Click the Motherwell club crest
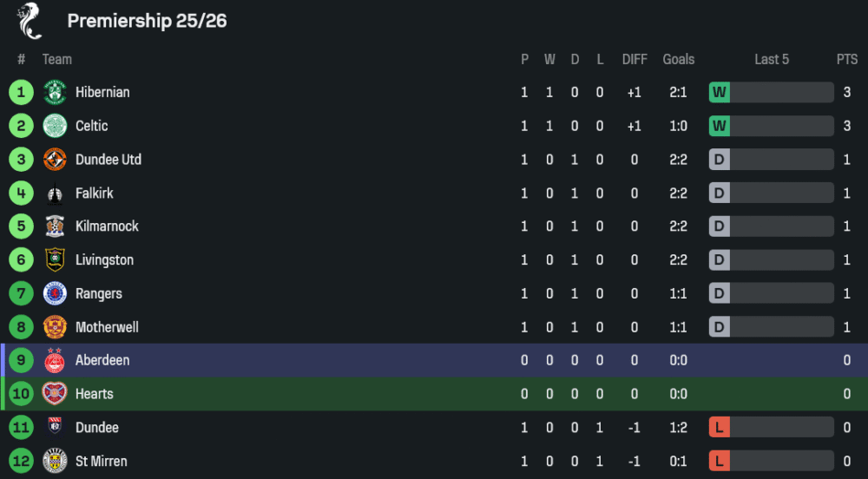868x479 pixels. 55,327
